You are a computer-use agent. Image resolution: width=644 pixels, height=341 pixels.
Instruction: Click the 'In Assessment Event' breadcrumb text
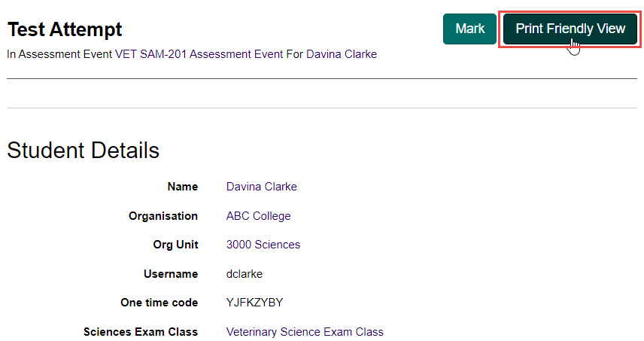59,54
